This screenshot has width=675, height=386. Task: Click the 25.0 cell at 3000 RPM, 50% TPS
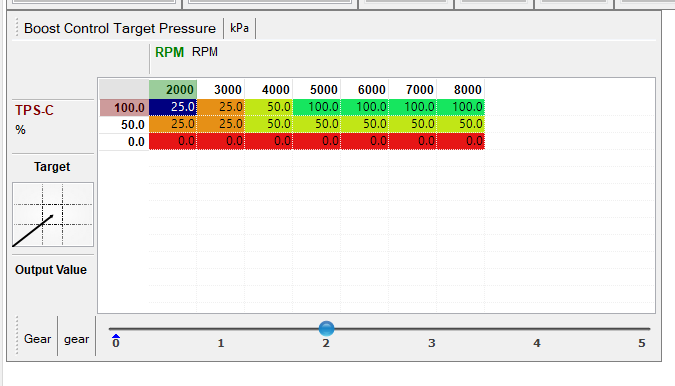pyautogui.click(x=221, y=124)
